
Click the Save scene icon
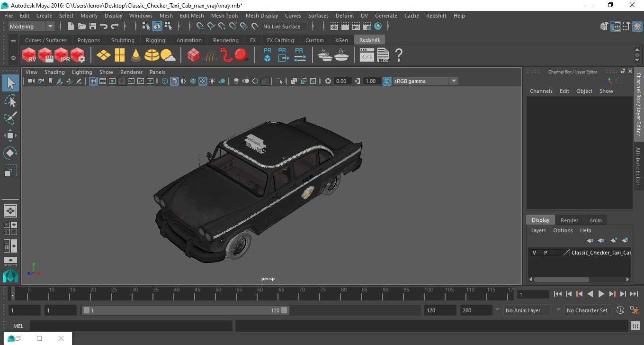point(93,27)
